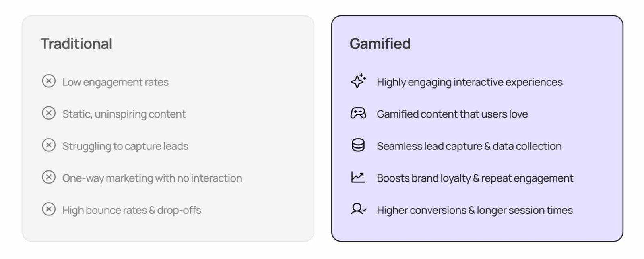This screenshot has width=644, height=259.
Task: Click Gamified content that users love text
Action: pyautogui.click(x=452, y=114)
